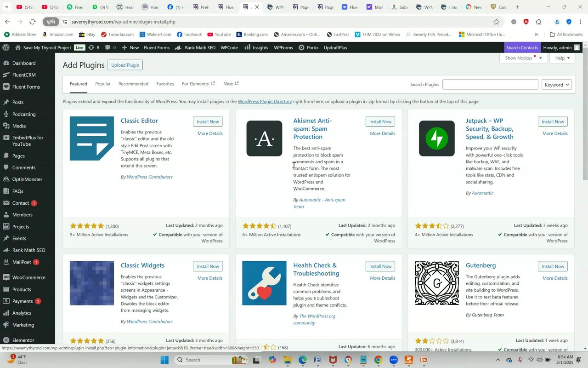Click the Upload Plugin button

pyautogui.click(x=125, y=65)
